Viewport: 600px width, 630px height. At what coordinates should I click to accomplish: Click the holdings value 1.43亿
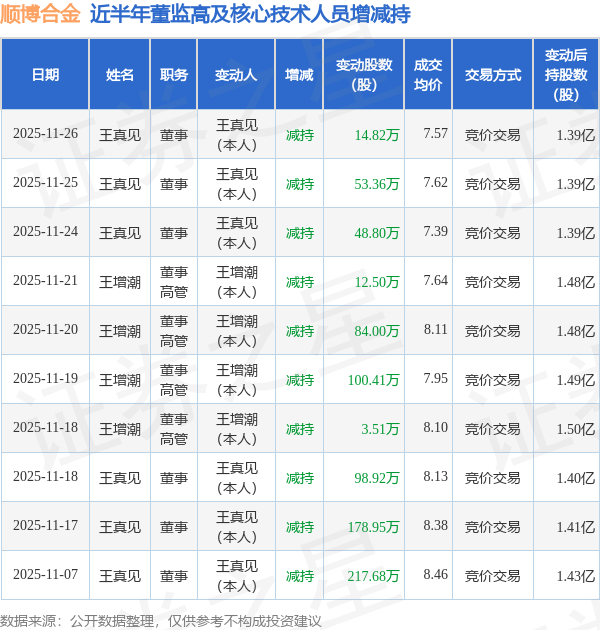[575, 576]
